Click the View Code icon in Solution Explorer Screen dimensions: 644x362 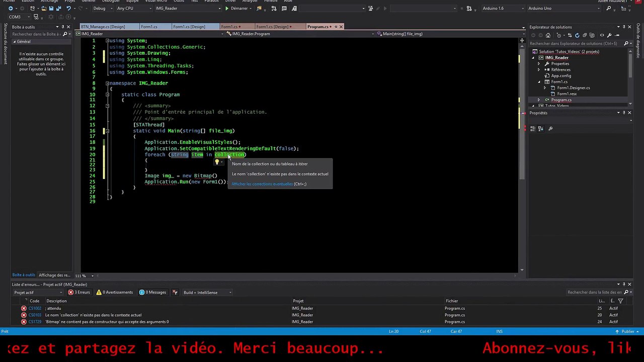[x=602, y=35]
